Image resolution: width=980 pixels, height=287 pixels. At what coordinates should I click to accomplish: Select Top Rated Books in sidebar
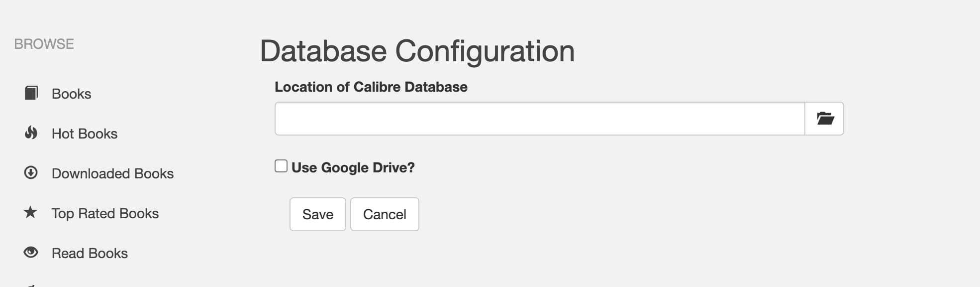(x=105, y=213)
